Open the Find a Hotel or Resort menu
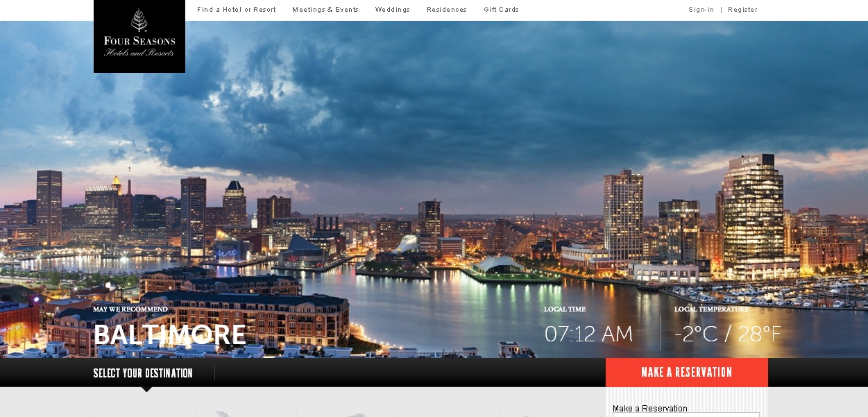 tap(236, 10)
